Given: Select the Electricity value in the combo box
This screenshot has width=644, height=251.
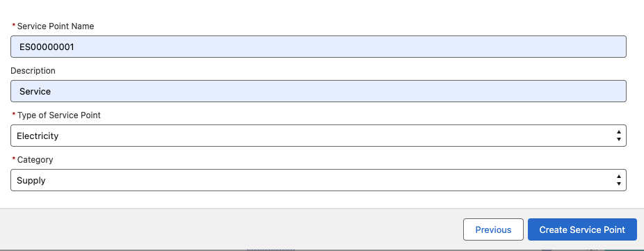Looking at the screenshot, I should (x=38, y=136).
